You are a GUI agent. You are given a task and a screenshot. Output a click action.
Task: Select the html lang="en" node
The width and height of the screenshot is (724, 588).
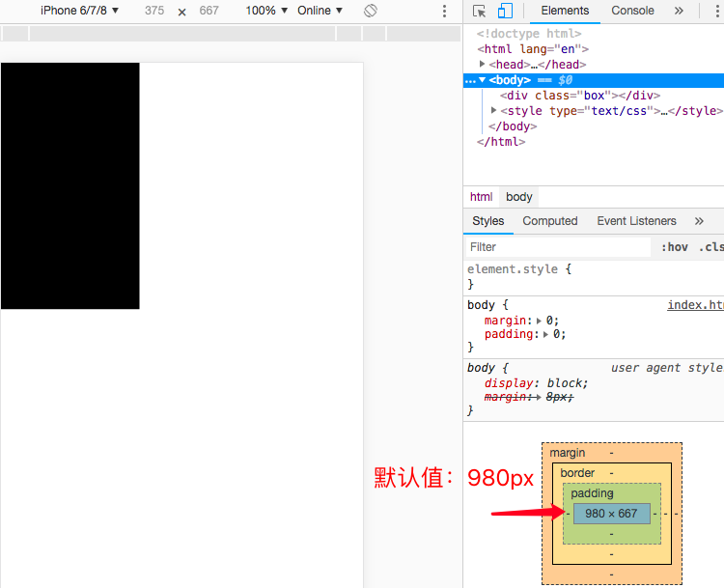[533, 48]
